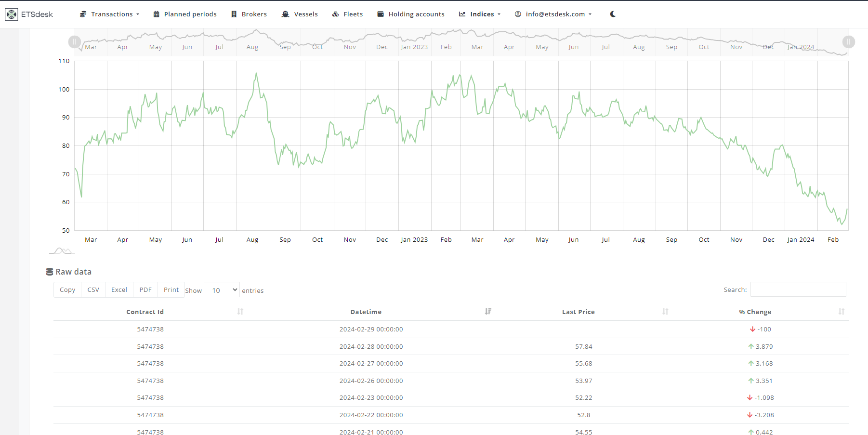
Task: Go to Planned periods page
Action: click(185, 14)
